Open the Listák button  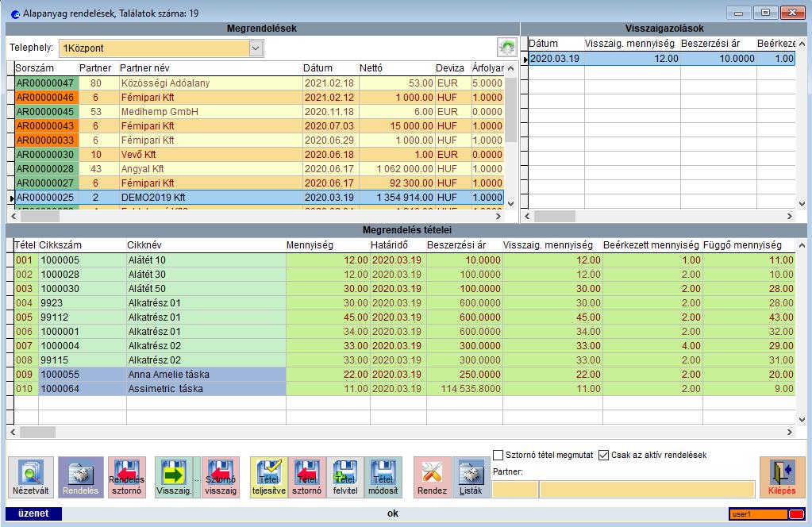(471, 477)
